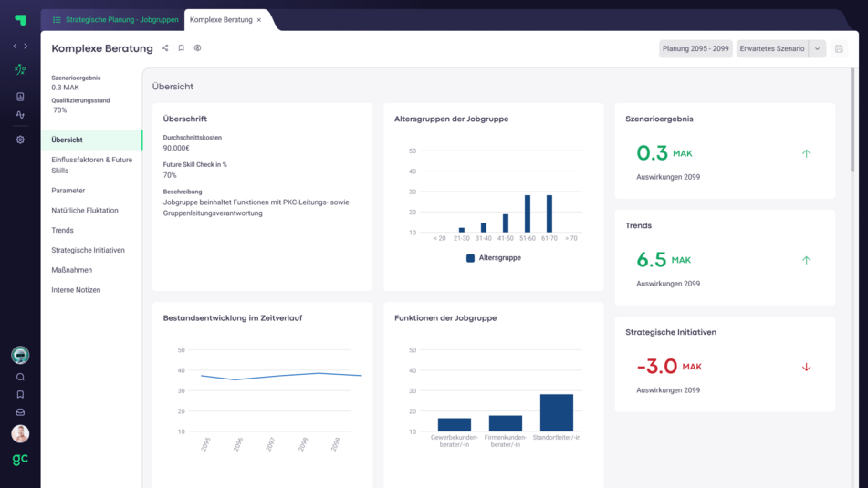Click the share icon beside Komplexe Beratung
The image size is (868, 488).
click(x=165, y=48)
